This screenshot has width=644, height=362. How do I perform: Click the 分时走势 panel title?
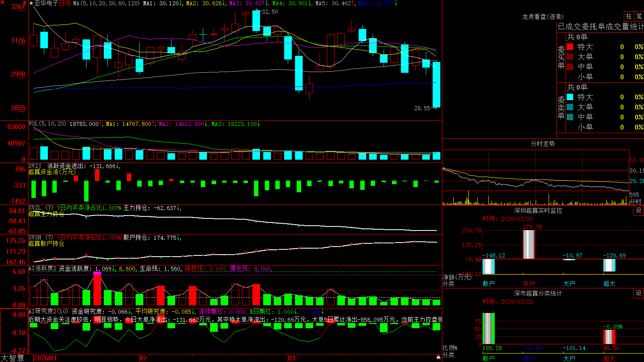(x=543, y=144)
